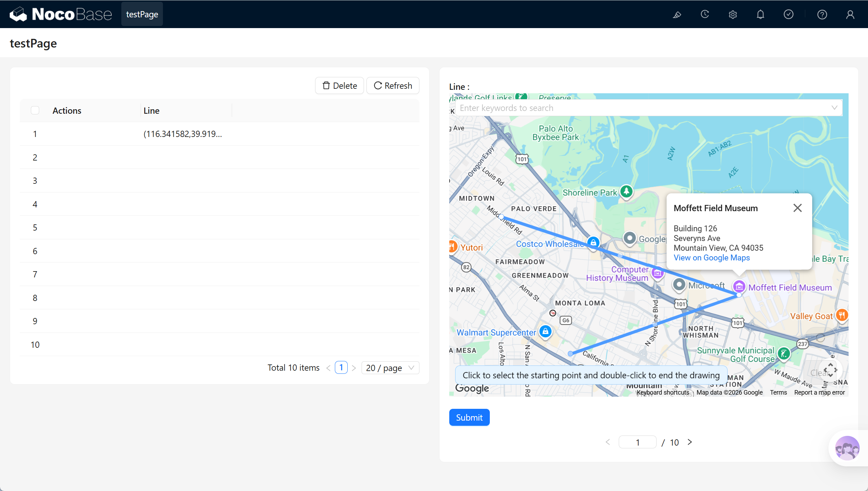
Task: Open the testPage menu tab
Action: click(142, 14)
